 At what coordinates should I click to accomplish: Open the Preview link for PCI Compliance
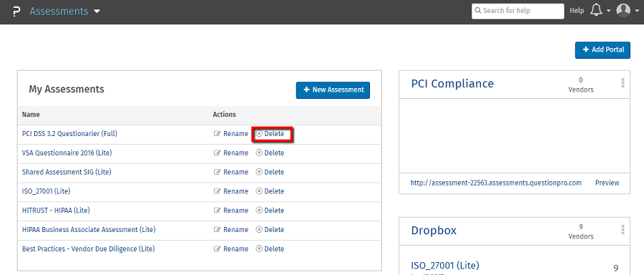607,183
